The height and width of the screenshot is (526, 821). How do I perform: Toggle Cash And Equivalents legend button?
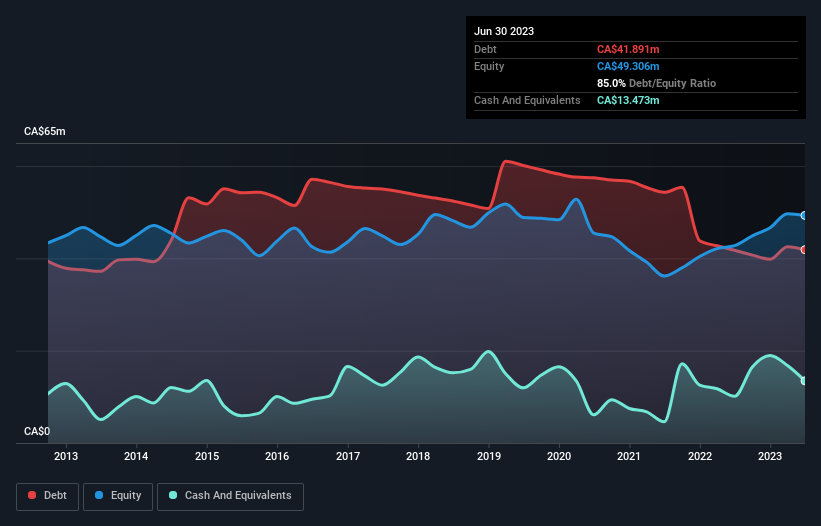pyautogui.click(x=230, y=495)
